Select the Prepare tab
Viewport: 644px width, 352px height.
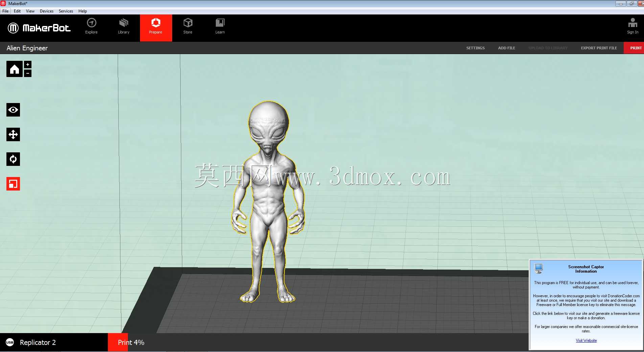(x=156, y=28)
